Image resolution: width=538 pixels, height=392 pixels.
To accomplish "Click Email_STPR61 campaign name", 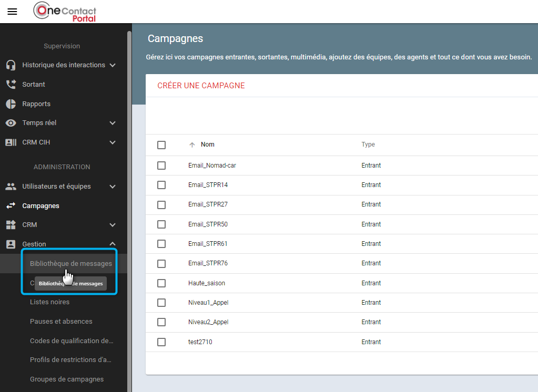I will [208, 244].
